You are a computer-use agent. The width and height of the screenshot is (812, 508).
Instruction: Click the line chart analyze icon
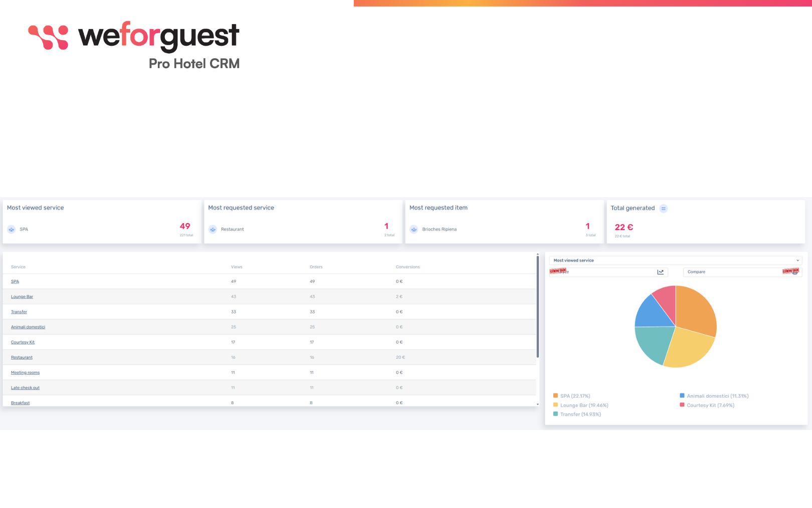660,272
